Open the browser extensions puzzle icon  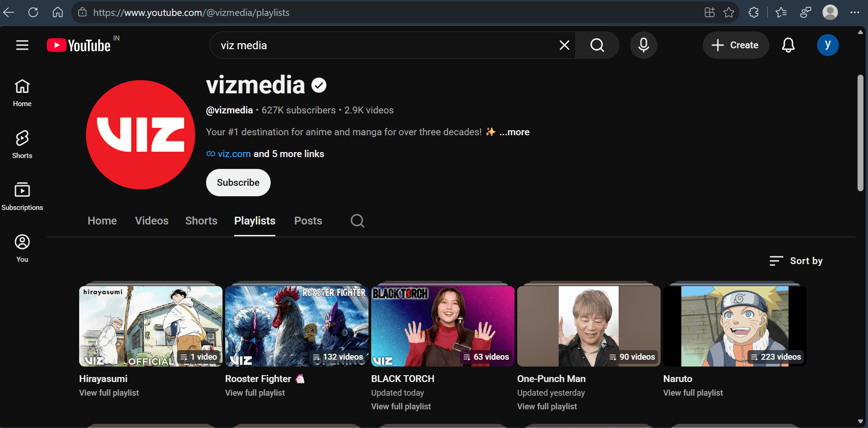point(753,12)
